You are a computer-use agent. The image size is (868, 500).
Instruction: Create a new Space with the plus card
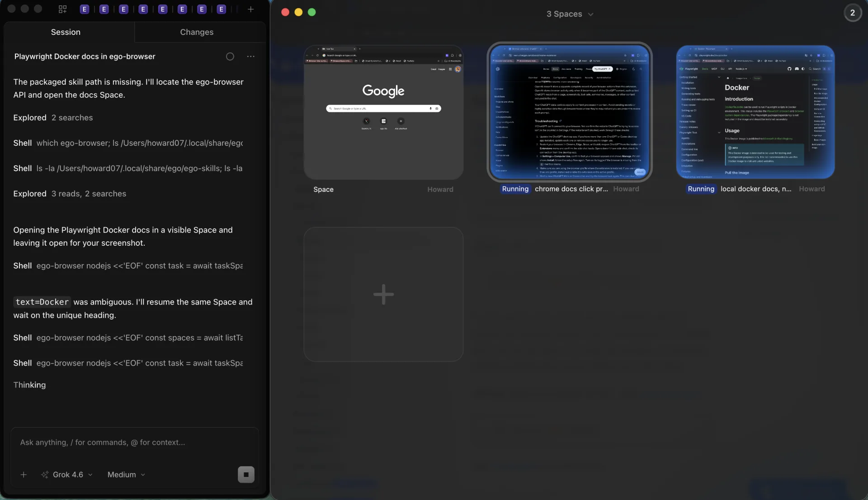(383, 294)
